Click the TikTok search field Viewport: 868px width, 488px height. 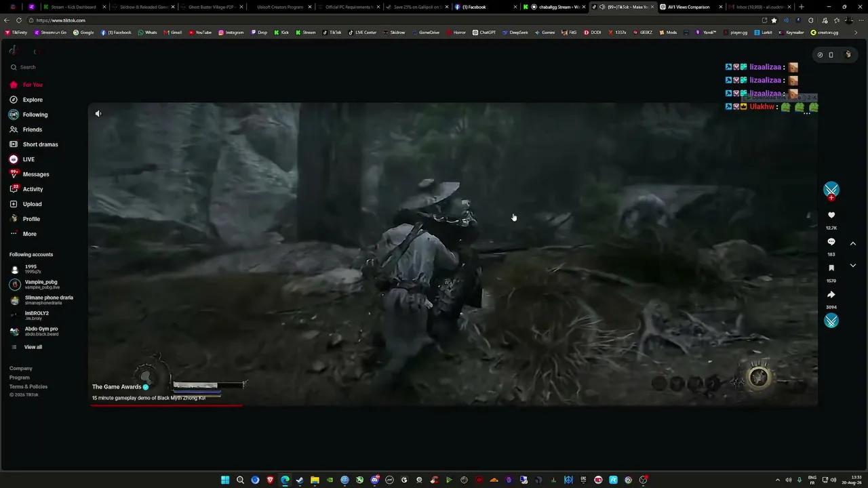coord(44,67)
